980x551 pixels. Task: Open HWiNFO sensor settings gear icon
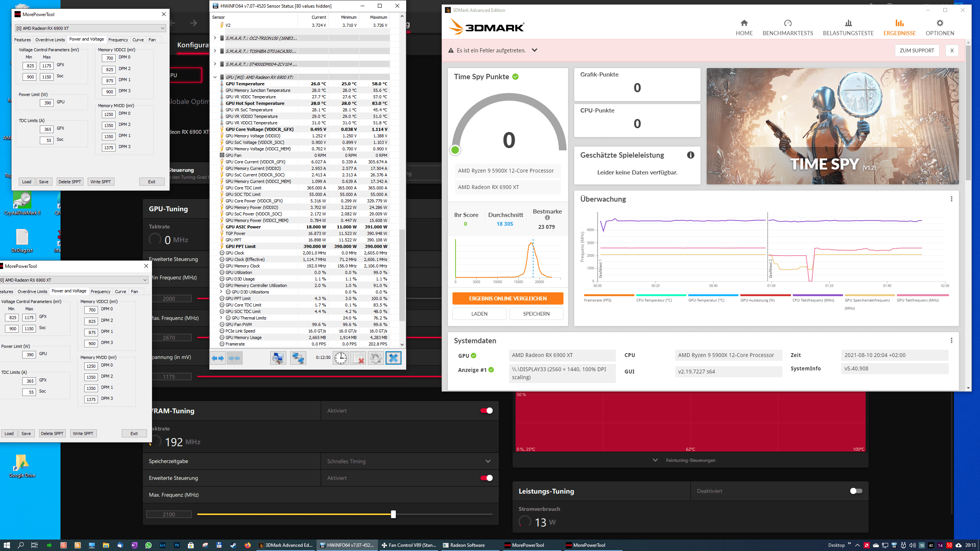click(376, 358)
